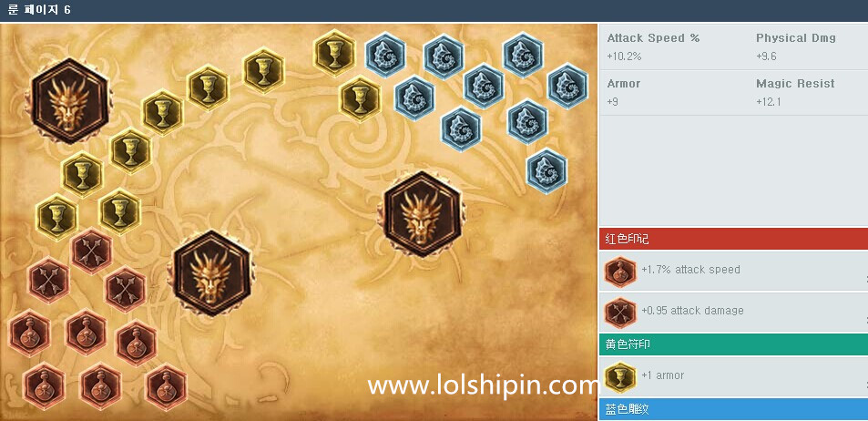Select the dragon quintessence slot beside the blue glyphs
868x421 pixels.
(424, 214)
